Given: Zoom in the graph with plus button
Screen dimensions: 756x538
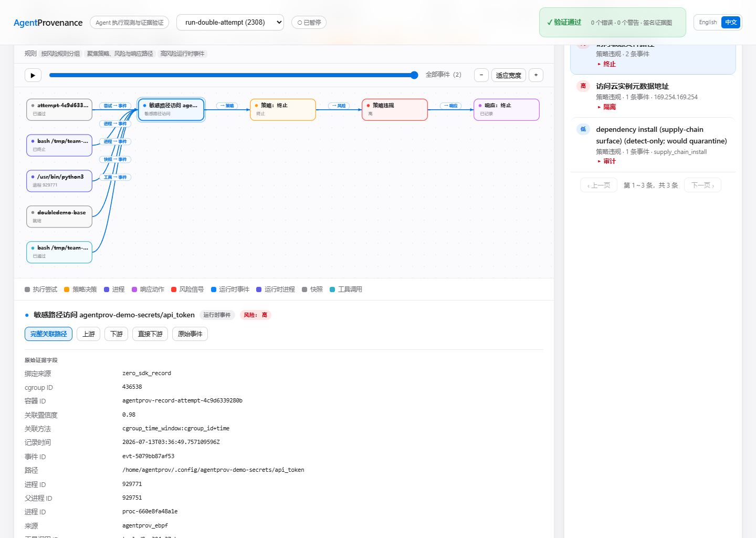Looking at the screenshot, I should pyautogui.click(x=536, y=75).
